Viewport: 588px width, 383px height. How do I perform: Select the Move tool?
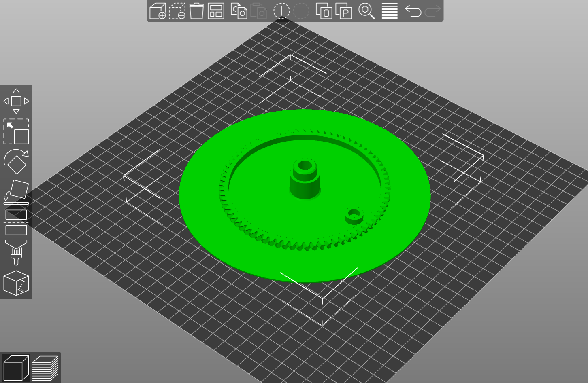tap(16, 101)
